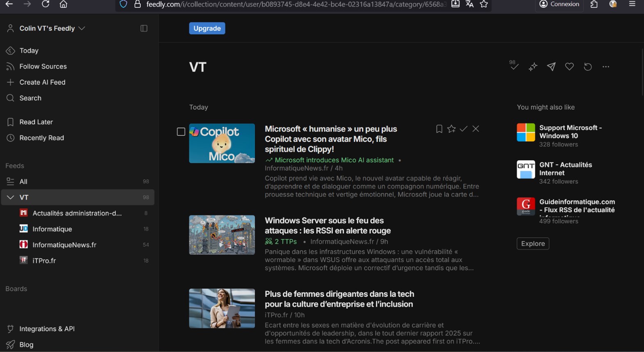644x352 pixels.
Task: Open Search in the sidebar
Action: point(30,98)
